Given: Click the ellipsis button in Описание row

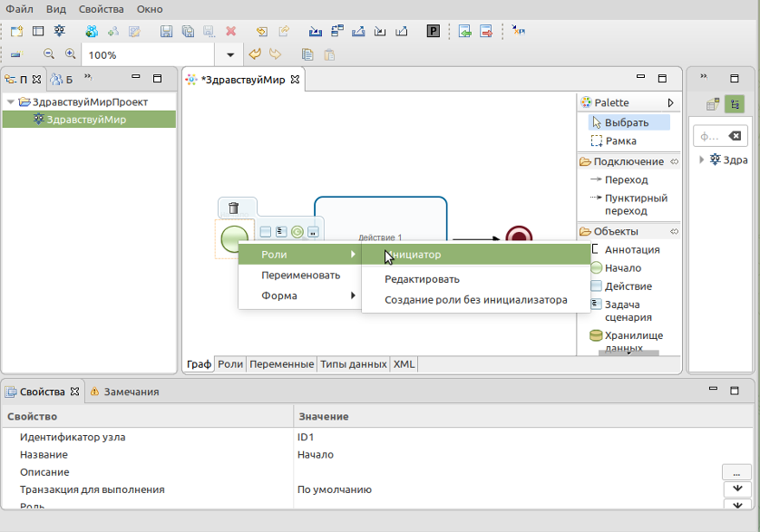Looking at the screenshot, I should tap(736, 472).
